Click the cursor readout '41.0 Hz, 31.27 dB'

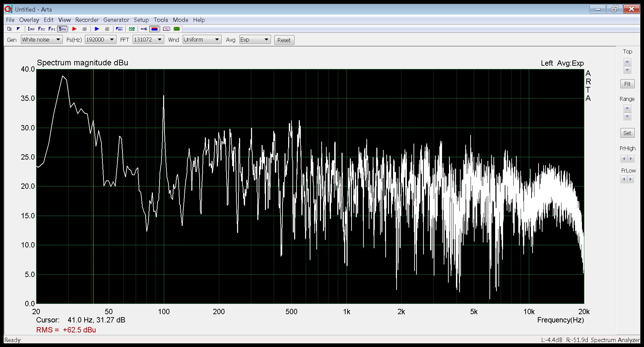pyautogui.click(x=97, y=320)
